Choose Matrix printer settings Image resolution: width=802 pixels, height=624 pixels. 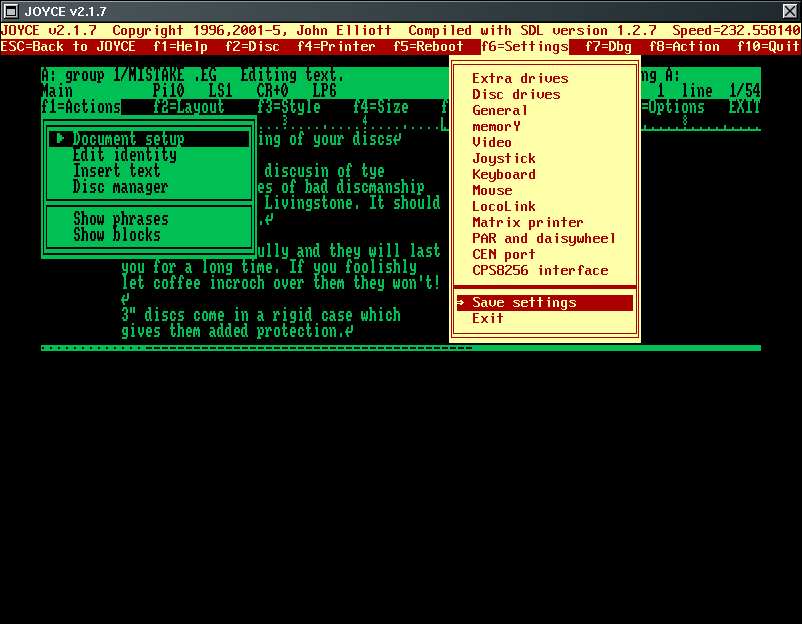(x=528, y=223)
